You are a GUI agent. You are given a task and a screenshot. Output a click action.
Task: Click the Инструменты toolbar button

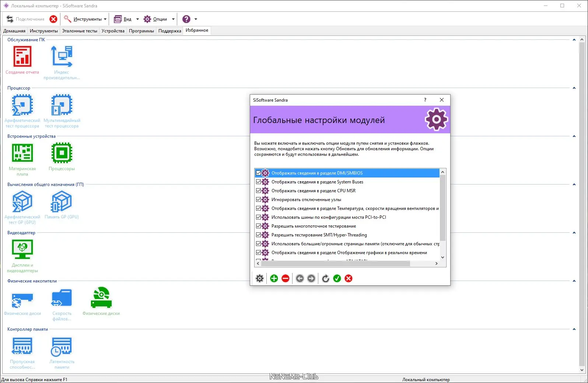click(x=83, y=19)
